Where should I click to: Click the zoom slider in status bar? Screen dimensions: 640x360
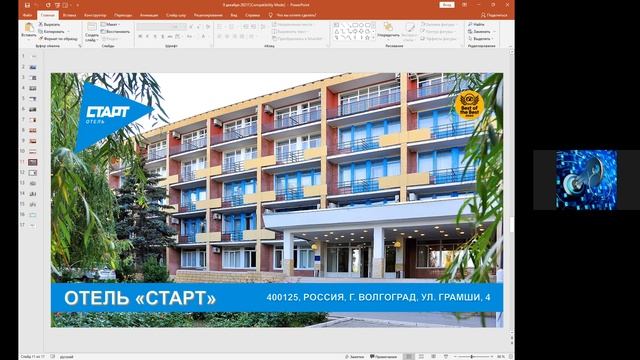(472, 357)
